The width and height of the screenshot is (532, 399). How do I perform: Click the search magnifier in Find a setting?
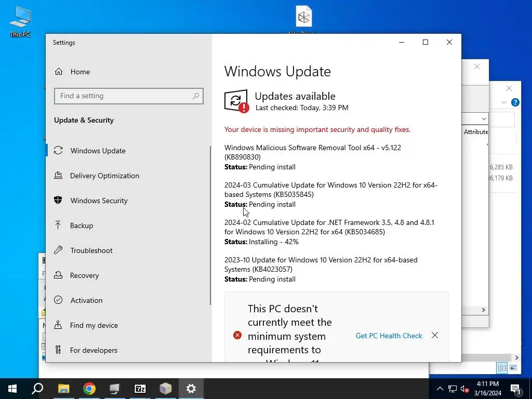tap(196, 96)
